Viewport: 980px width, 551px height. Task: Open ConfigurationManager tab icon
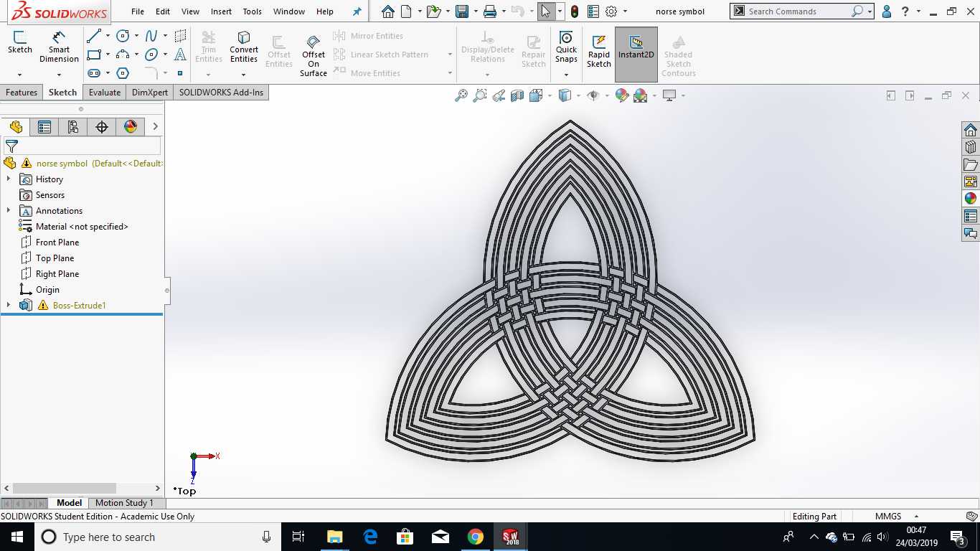[73, 127]
